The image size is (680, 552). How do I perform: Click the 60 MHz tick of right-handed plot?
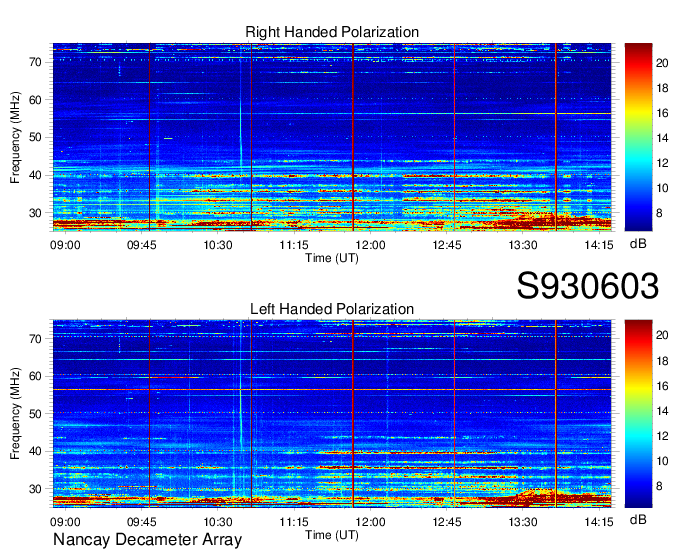tap(36, 100)
